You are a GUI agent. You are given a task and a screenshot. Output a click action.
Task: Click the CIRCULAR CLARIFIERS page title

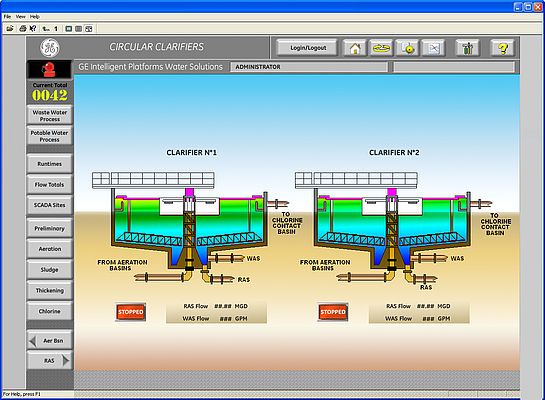[156, 47]
